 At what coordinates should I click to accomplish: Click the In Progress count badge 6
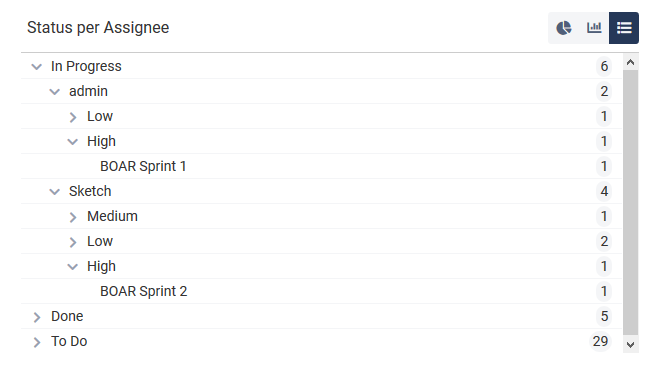[x=604, y=66]
